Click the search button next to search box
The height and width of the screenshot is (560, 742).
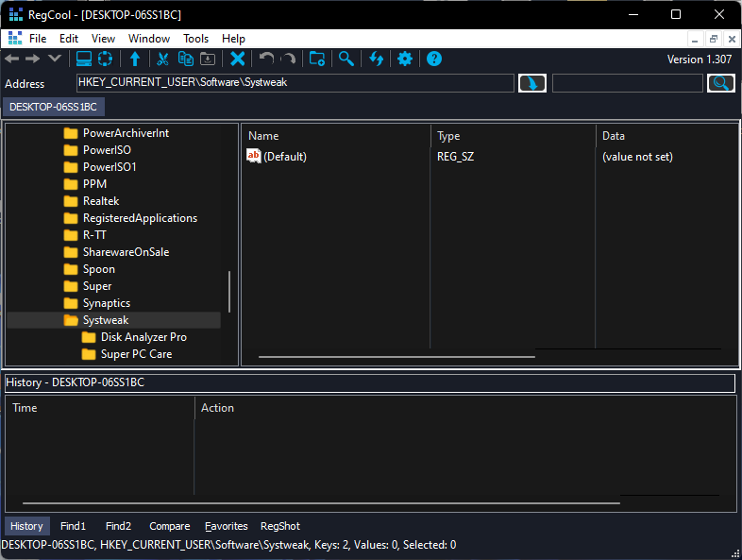coord(720,83)
